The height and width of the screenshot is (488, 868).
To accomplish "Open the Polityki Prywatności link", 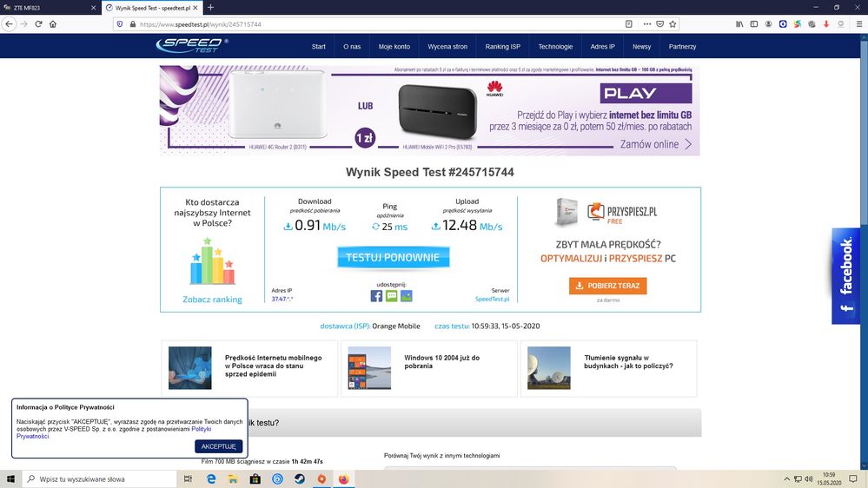I will pos(114,432).
